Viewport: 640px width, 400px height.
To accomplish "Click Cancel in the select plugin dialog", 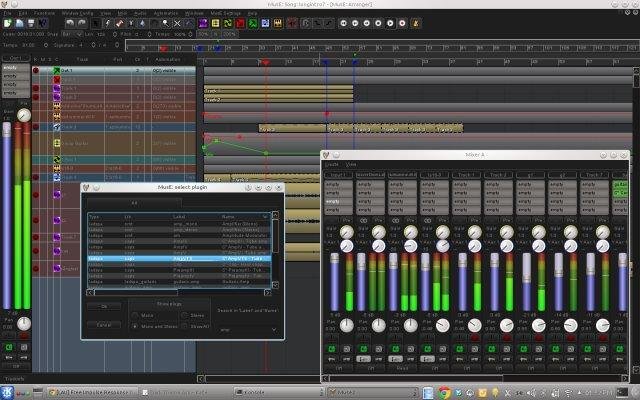I will 103,324.
